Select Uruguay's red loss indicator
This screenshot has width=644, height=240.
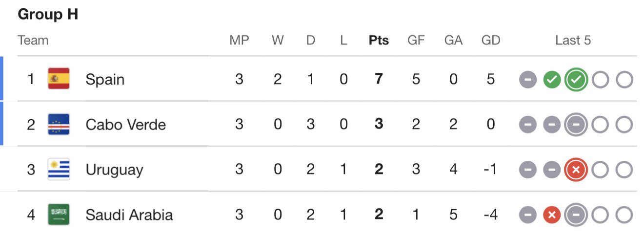[x=576, y=170]
